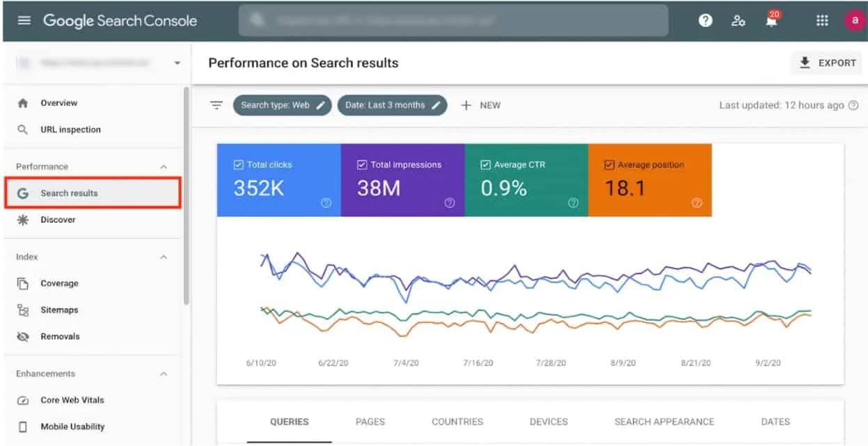This screenshot has height=446, width=868.
Task: Open Mobile Usability report
Action: click(72, 427)
